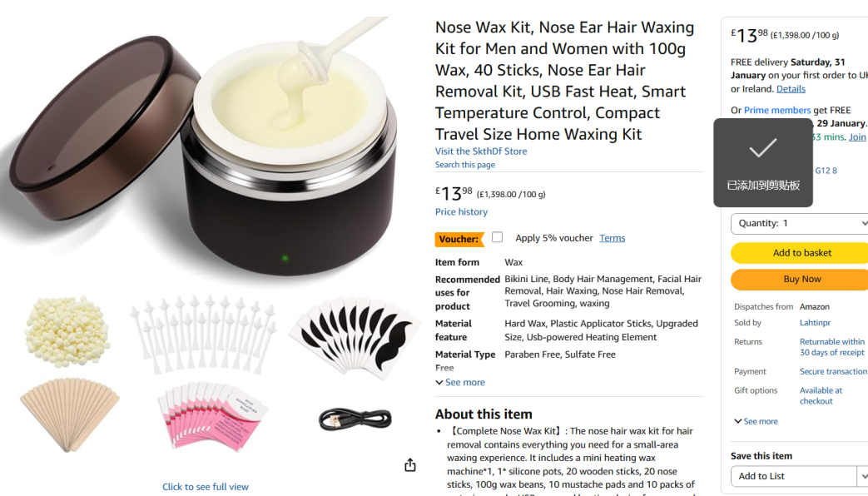Open the seller Lahtinpr link
The height and width of the screenshot is (496, 868).
coord(815,323)
